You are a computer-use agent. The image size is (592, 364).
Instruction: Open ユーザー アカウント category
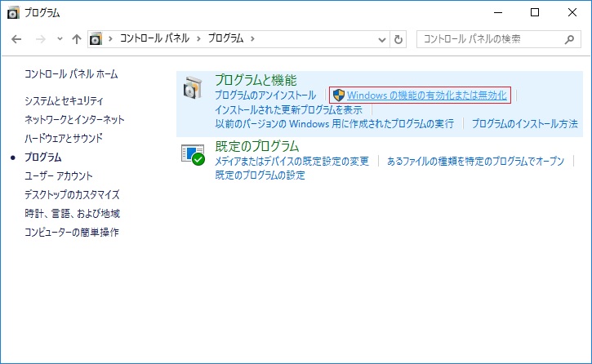pyautogui.click(x=59, y=176)
